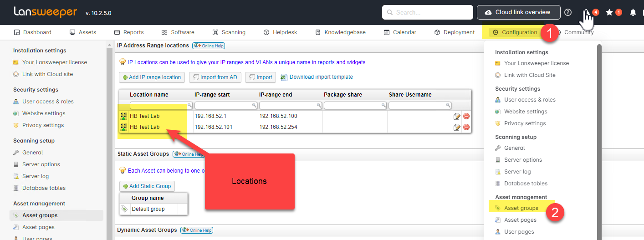Select the Default group row
The width and height of the screenshot is (644, 240).
(x=154, y=209)
